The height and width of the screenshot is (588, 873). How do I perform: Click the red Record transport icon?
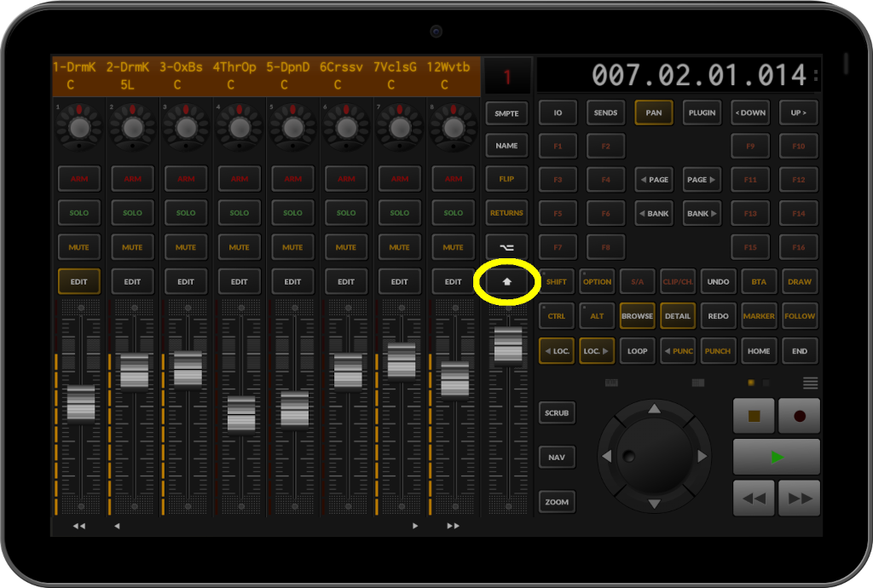tap(799, 415)
